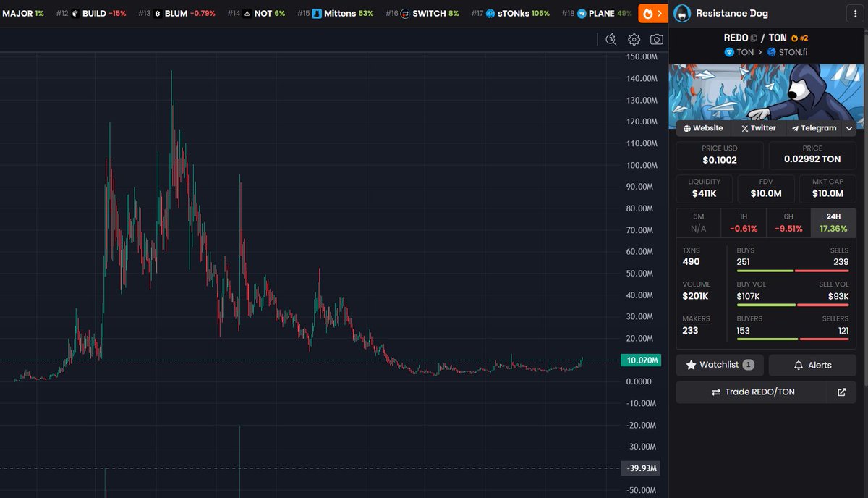Click the BUYS count 251
868x498 pixels.
click(744, 262)
